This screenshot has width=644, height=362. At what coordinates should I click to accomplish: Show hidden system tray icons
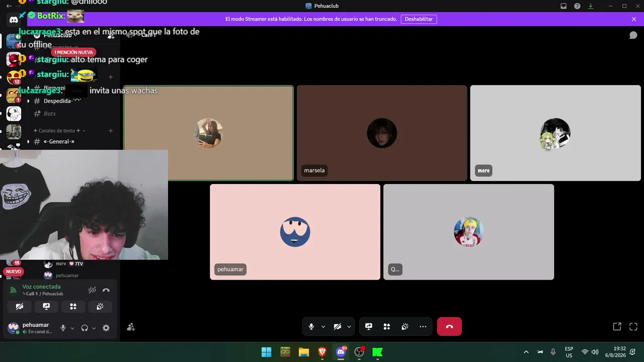[526, 352]
